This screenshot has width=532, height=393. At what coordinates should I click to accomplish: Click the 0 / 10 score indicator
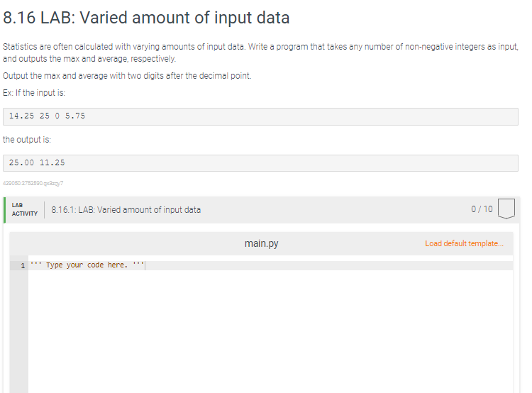click(482, 209)
